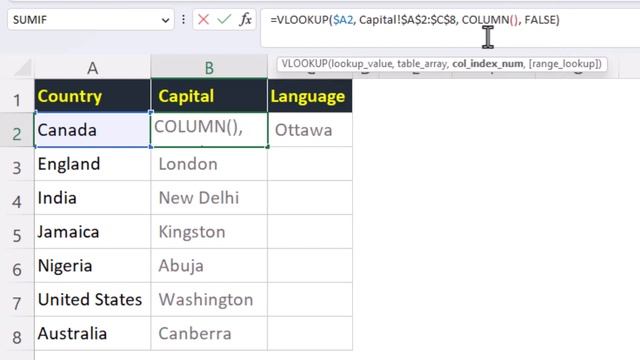Open the Insert Function fx dialog

[245, 19]
